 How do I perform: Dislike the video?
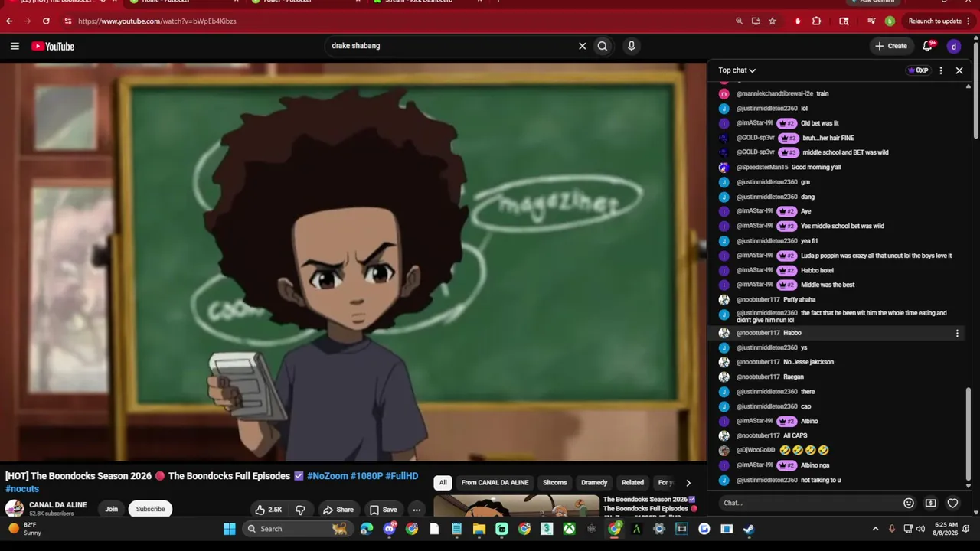[300, 510]
